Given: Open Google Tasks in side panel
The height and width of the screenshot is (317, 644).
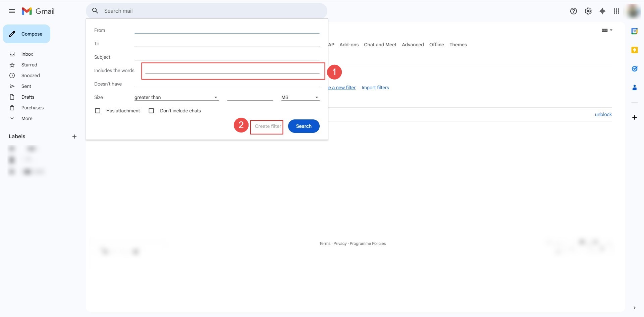Looking at the screenshot, I should [x=634, y=69].
